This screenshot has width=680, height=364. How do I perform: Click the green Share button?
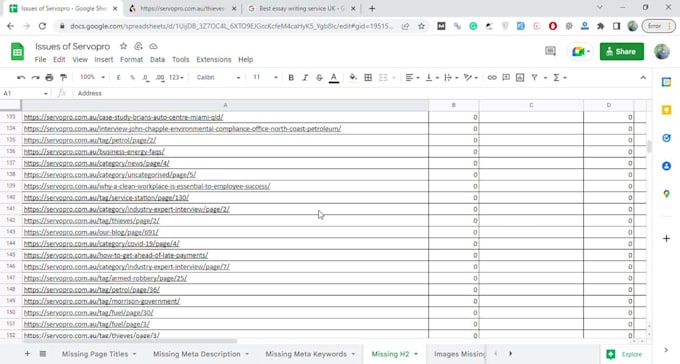click(x=621, y=52)
